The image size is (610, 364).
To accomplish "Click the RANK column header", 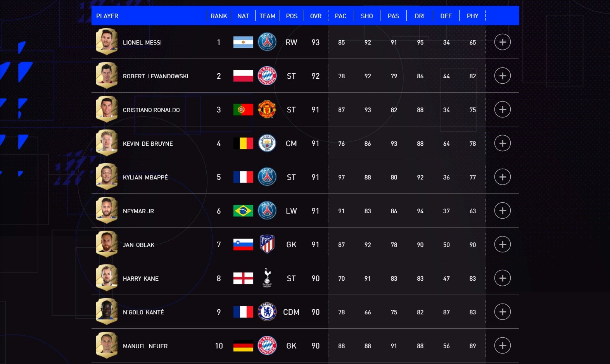I will [219, 16].
